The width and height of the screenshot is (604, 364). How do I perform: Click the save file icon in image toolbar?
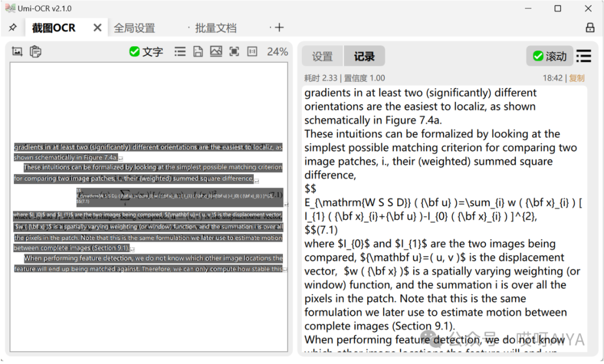(x=197, y=52)
